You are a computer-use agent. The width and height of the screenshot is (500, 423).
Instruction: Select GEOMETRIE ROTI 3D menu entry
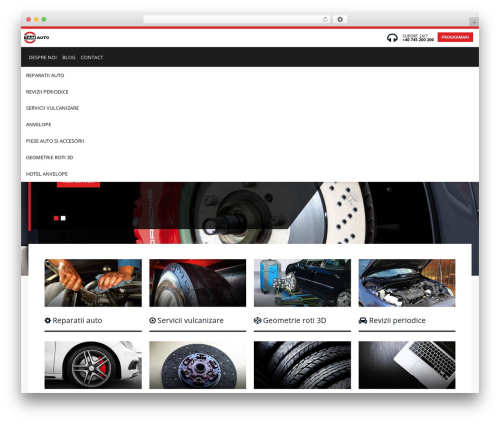(49, 157)
